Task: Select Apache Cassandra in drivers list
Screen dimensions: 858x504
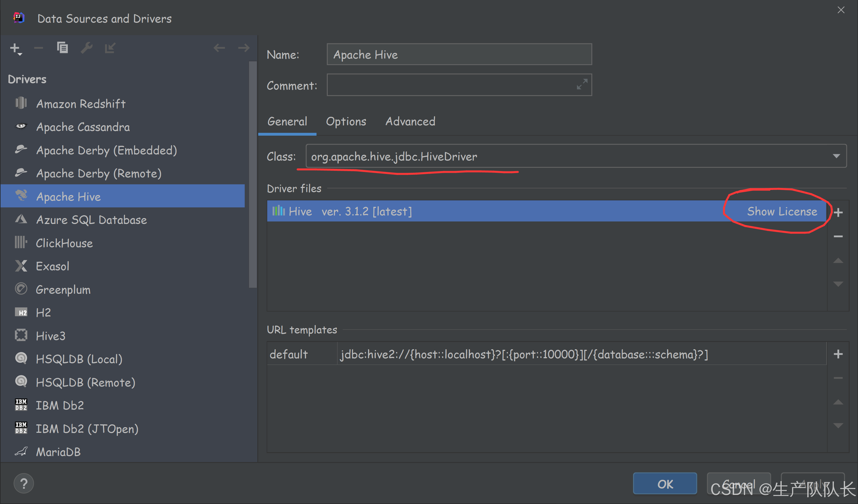Action: [x=123, y=127]
